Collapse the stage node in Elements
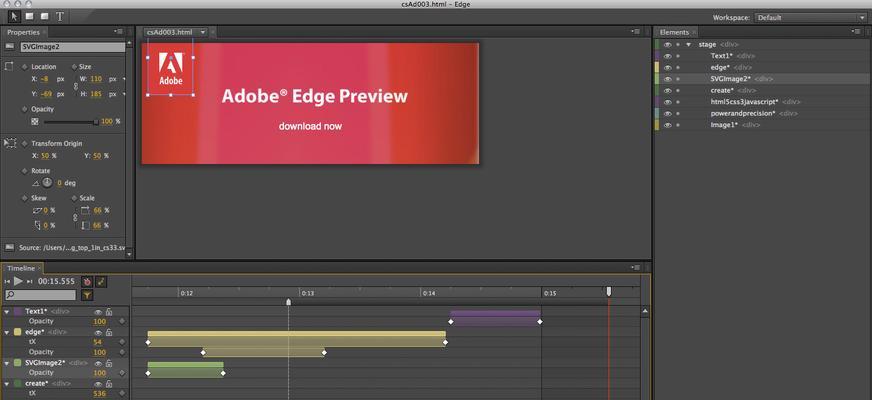Image resolution: width=872 pixels, height=400 pixels. [688, 45]
